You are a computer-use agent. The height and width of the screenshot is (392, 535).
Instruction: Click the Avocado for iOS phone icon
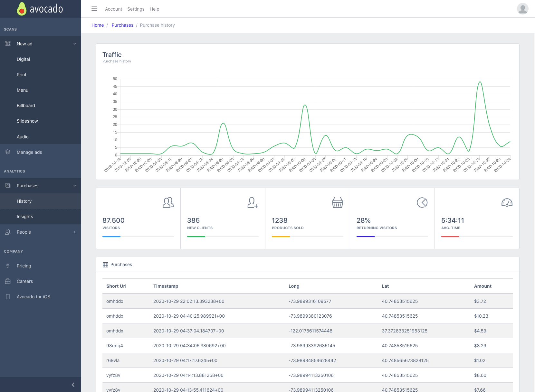pos(8,297)
